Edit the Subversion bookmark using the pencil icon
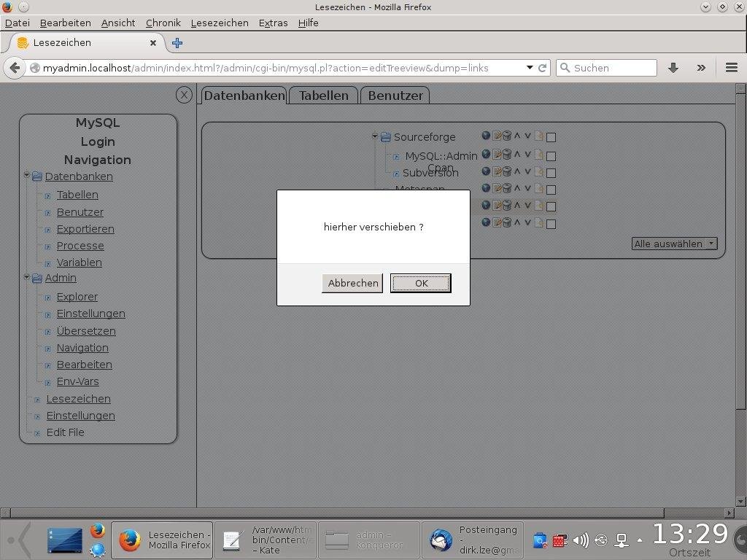This screenshot has width=747, height=560. [x=497, y=173]
